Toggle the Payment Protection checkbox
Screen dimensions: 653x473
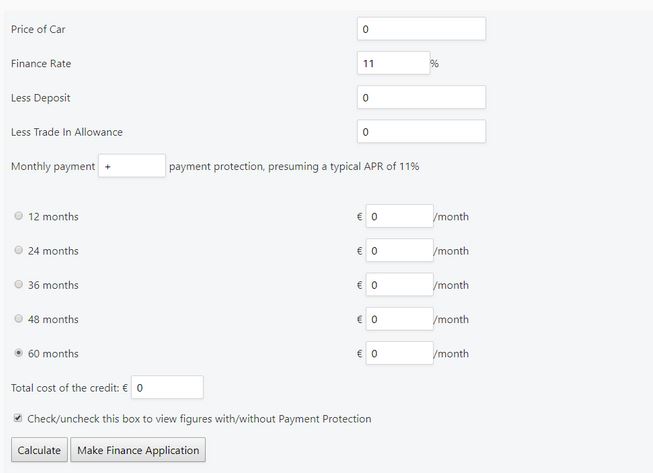tap(18, 418)
